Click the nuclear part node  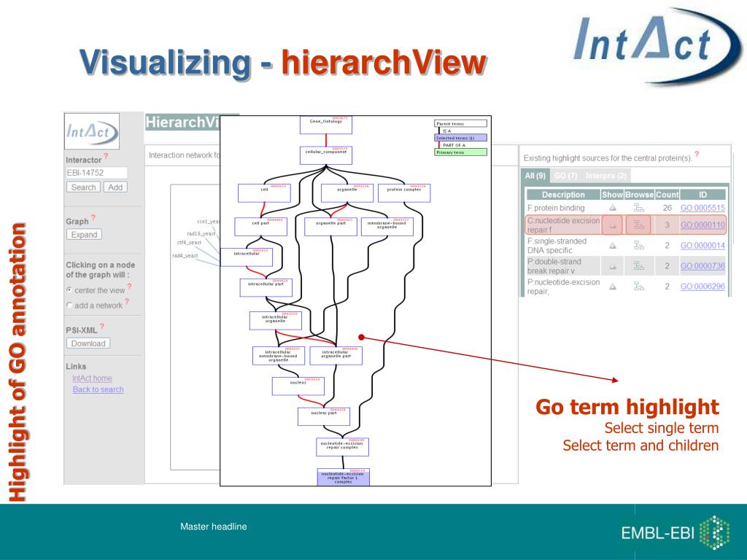click(x=324, y=416)
